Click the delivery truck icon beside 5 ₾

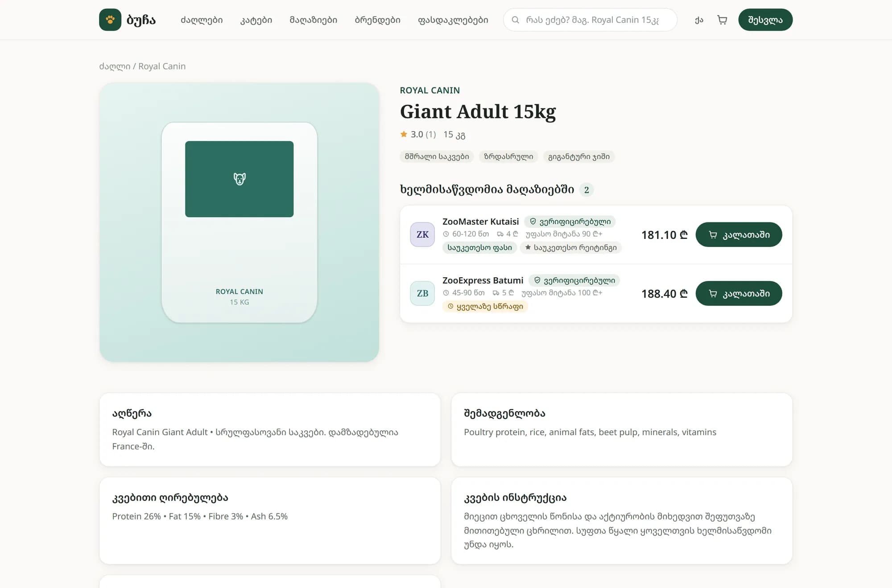coord(496,293)
